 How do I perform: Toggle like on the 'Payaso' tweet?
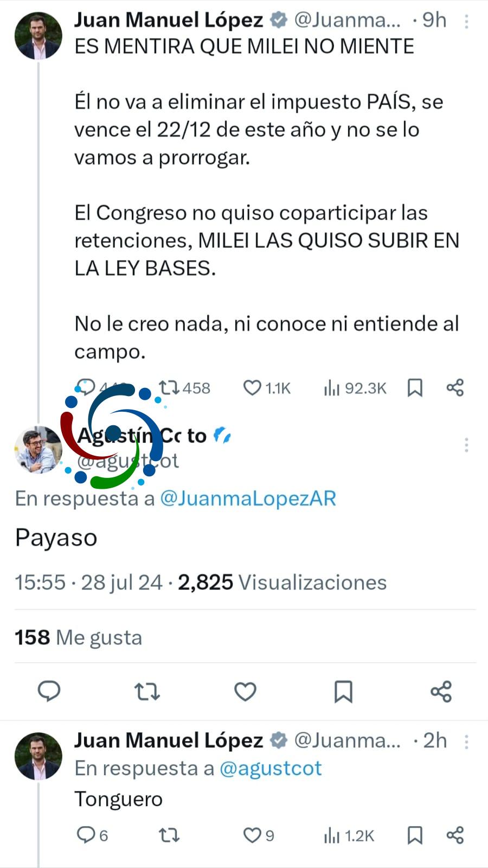click(245, 692)
